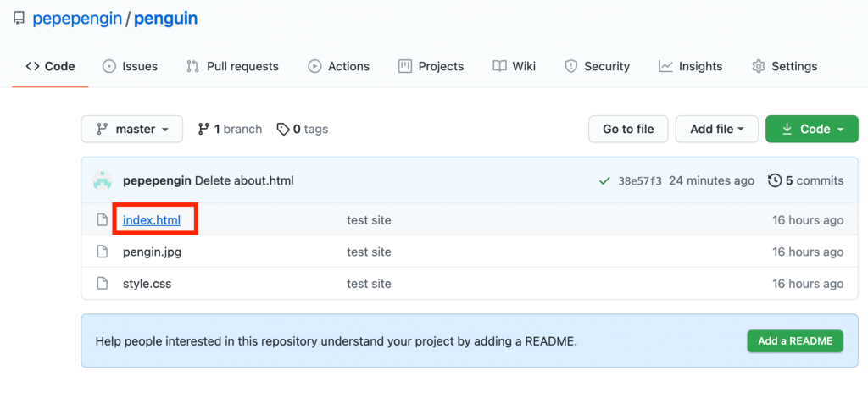Image resolution: width=868 pixels, height=415 pixels.
Task: Click 16 hours ago on index.html row
Action: click(x=808, y=220)
